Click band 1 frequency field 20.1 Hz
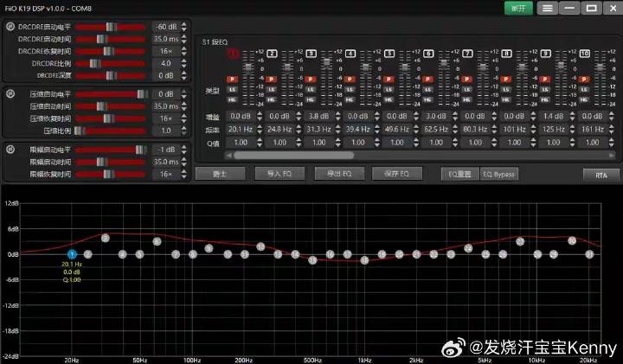Screen dimensions: 623x364 click(241, 129)
